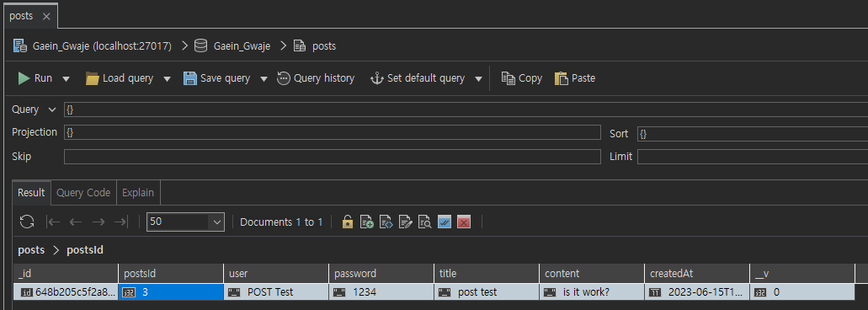Click Set default query anchor button
Viewport: 868px width, 310px height.
(x=418, y=78)
